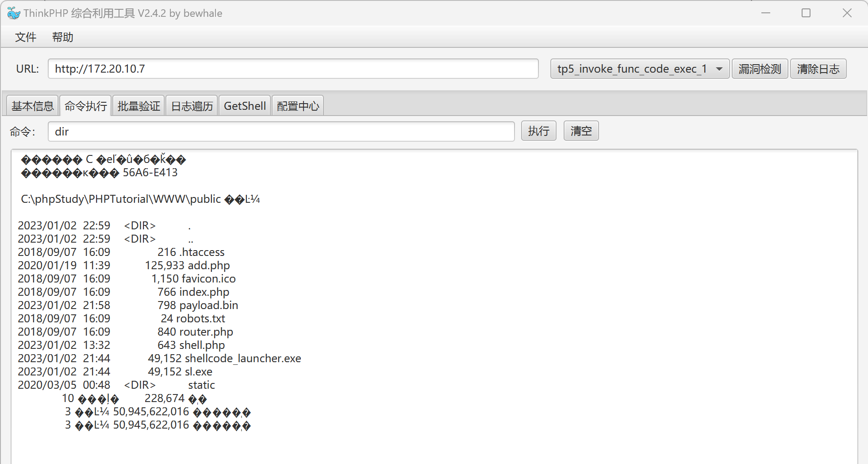This screenshot has height=464, width=868.
Task: Open the 批量验证 tab
Action: (x=138, y=106)
